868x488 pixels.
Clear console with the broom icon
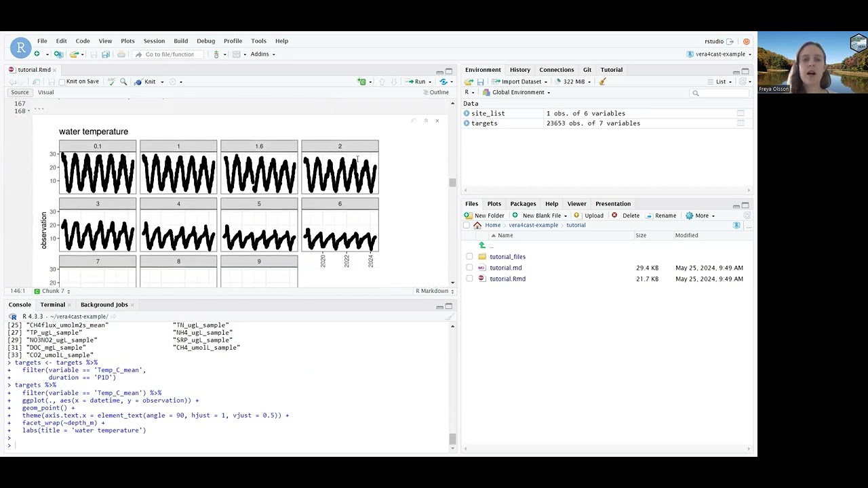click(448, 317)
